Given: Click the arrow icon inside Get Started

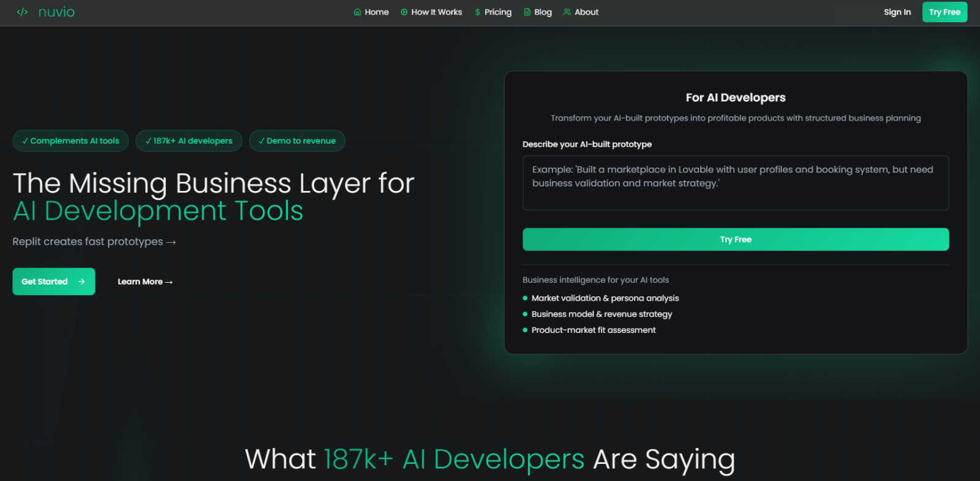Looking at the screenshot, I should [81, 282].
